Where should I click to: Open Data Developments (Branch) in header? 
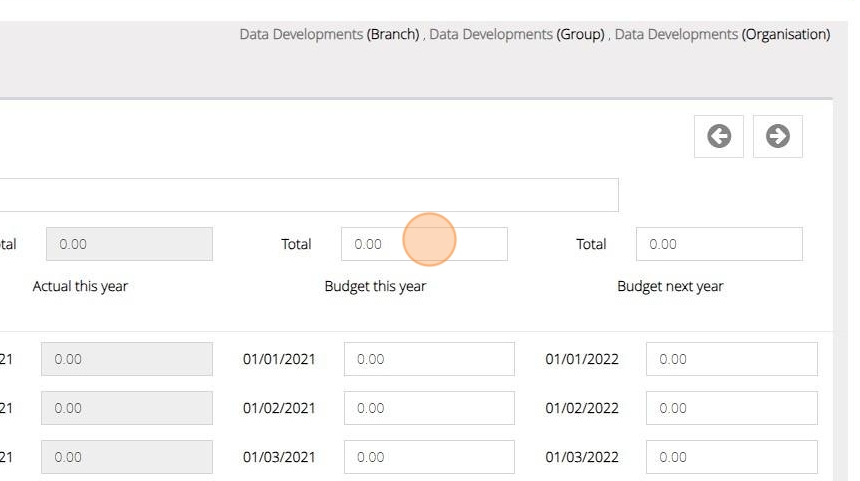point(329,34)
